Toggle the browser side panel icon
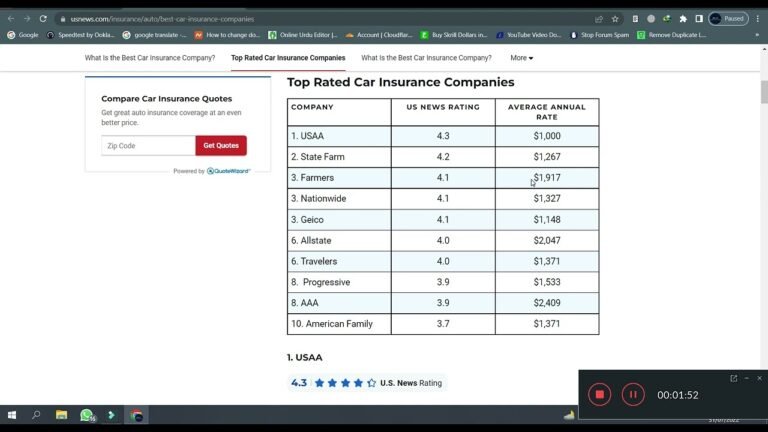The image size is (768, 432). (x=699, y=19)
